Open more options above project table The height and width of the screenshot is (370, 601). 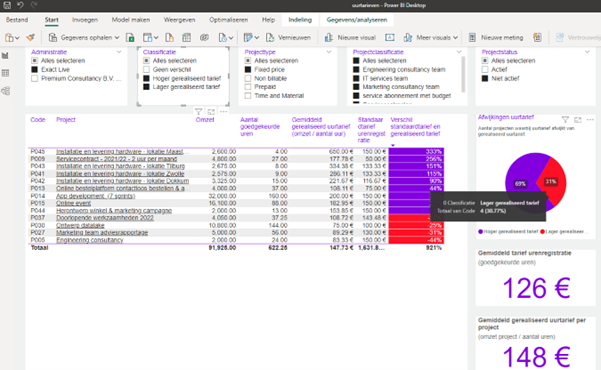(x=223, y=112)
